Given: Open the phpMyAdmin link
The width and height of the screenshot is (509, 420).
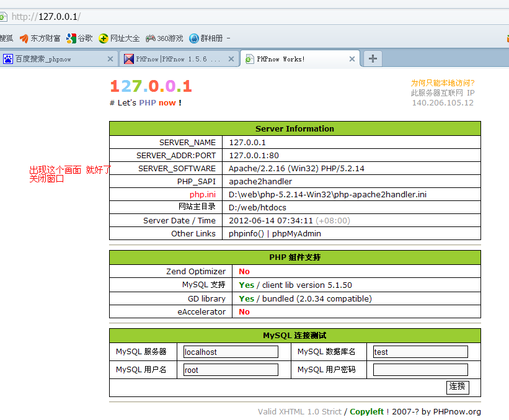Looking at the screenshot, I should click(x=296, y=233).
